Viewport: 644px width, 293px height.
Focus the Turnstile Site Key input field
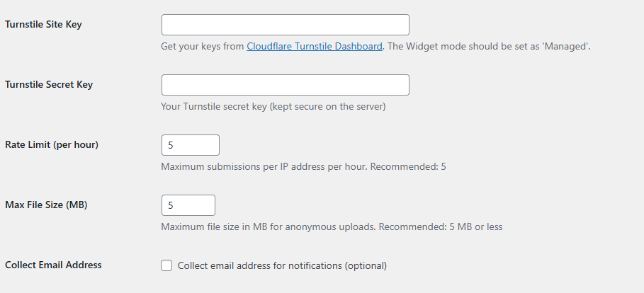(x=286, y=25)
